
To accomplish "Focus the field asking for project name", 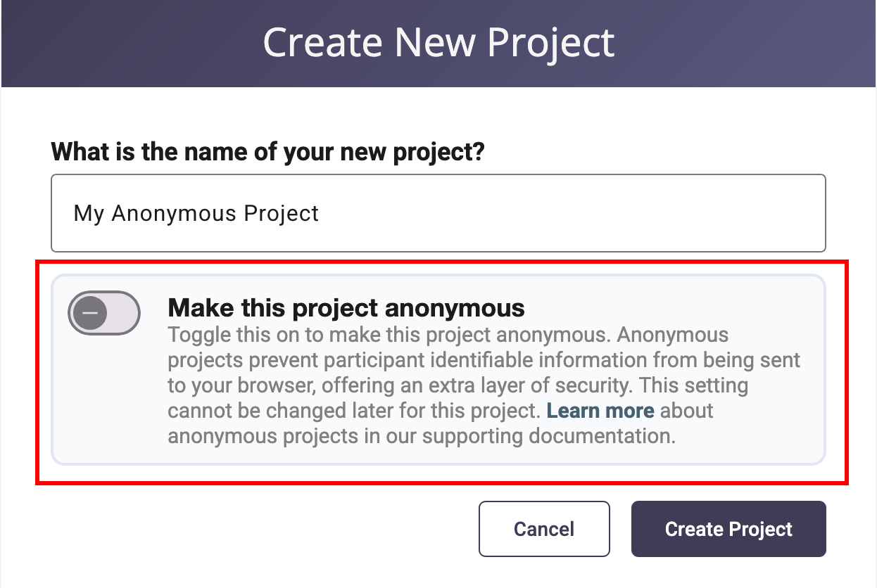I will pyautogui.click(x=438, y=213).
